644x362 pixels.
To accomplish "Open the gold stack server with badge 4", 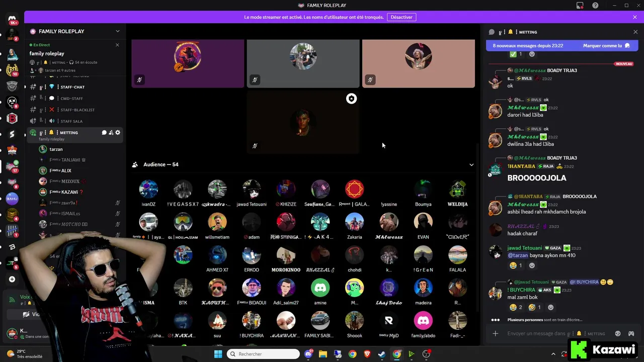I will [x=12, y=215].
